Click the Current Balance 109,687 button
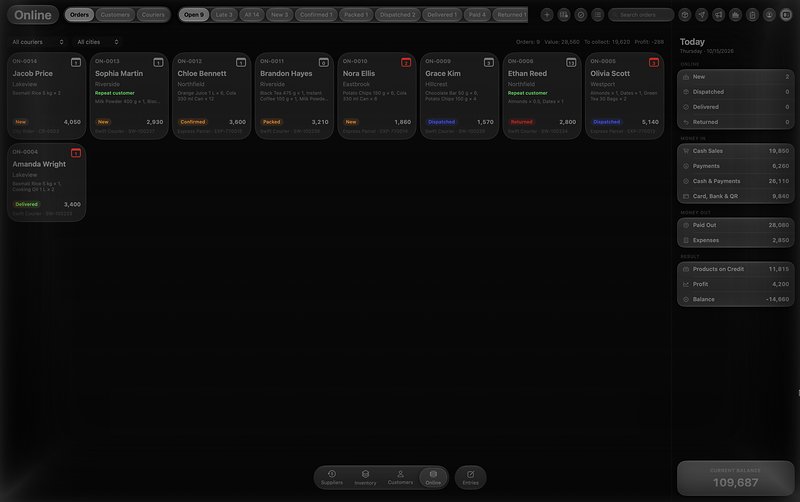Viewport: 800px width, 502px height. [735, 478]
